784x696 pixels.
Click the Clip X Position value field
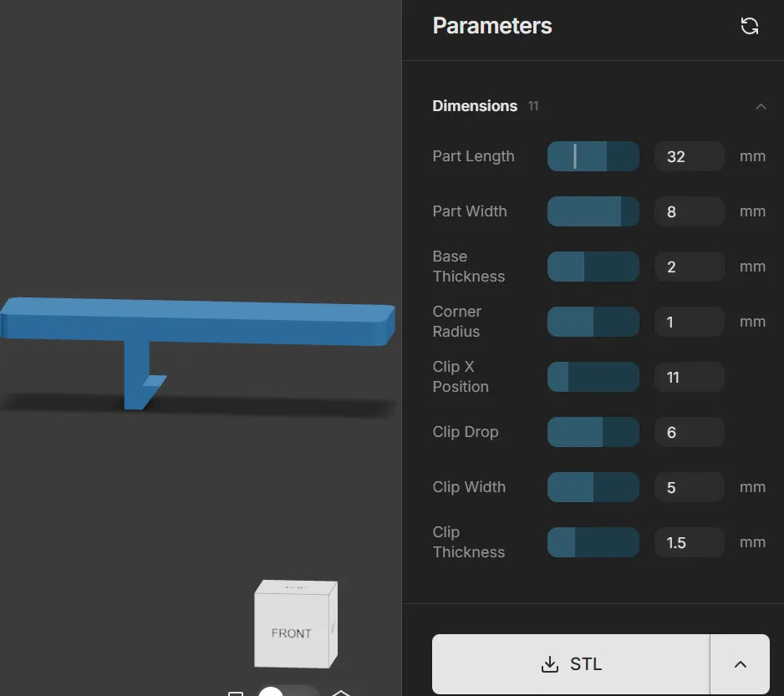pos(689,377)
